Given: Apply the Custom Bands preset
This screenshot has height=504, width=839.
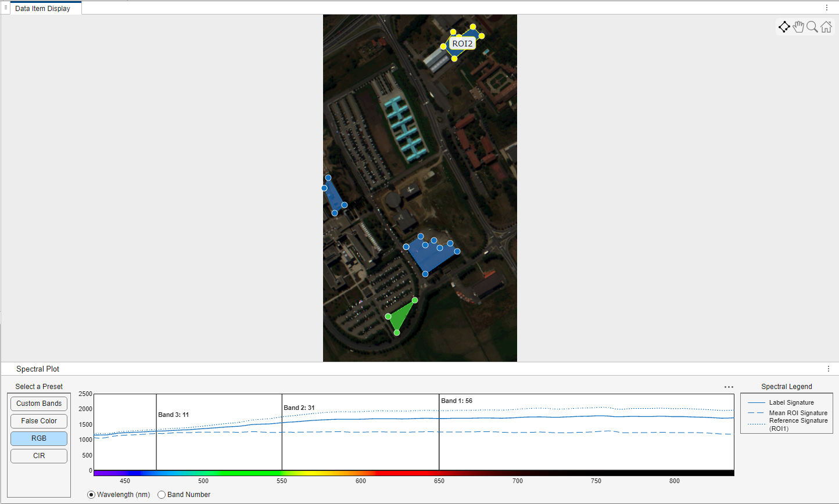Looking at the screenshot, I should pyautogui.click(x=38, y=403).
